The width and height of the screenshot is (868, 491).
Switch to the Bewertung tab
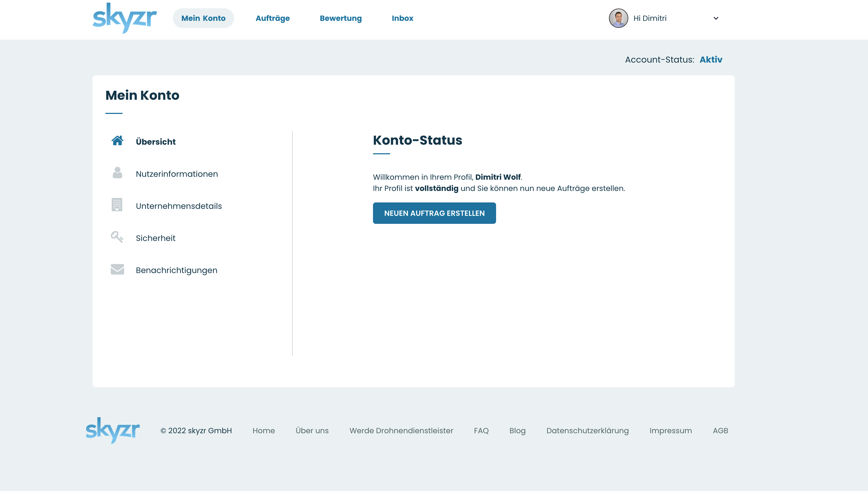340,18
